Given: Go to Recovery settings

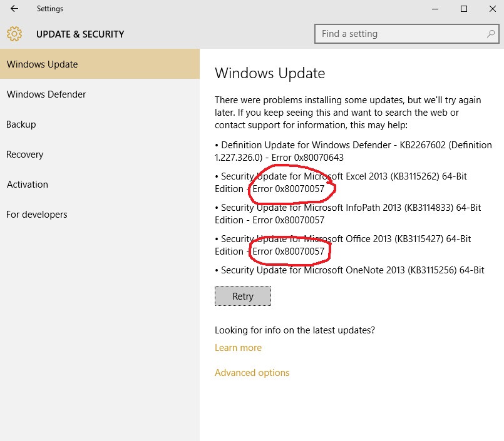Looking at the screenshot, I should coord(100,154).
